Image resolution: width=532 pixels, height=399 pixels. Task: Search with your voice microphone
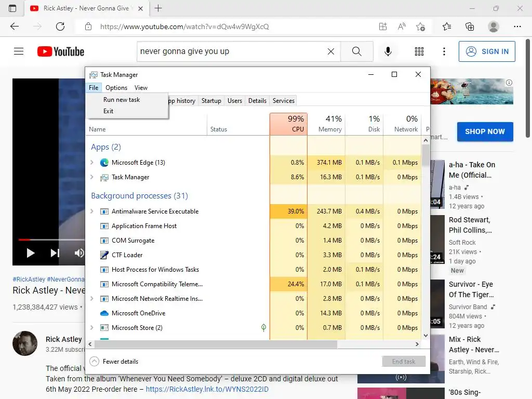click(x=388, y=51)
